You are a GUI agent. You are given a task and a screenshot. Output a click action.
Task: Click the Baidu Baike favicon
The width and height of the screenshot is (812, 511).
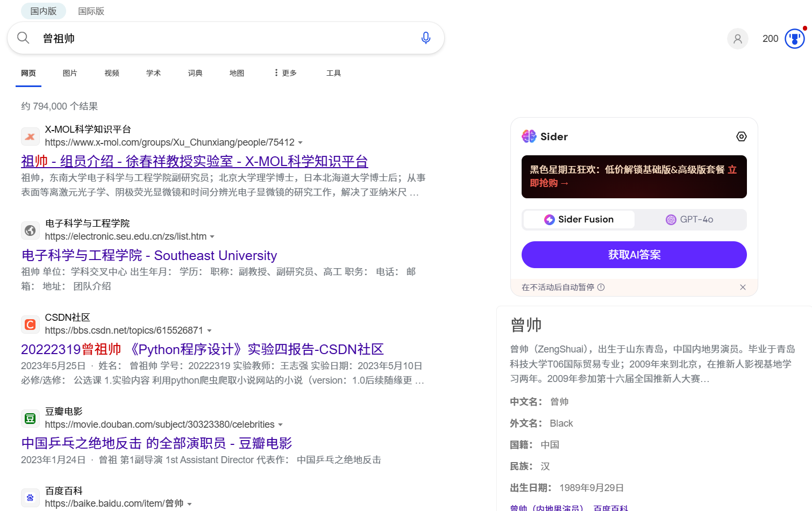click(30, 498)
